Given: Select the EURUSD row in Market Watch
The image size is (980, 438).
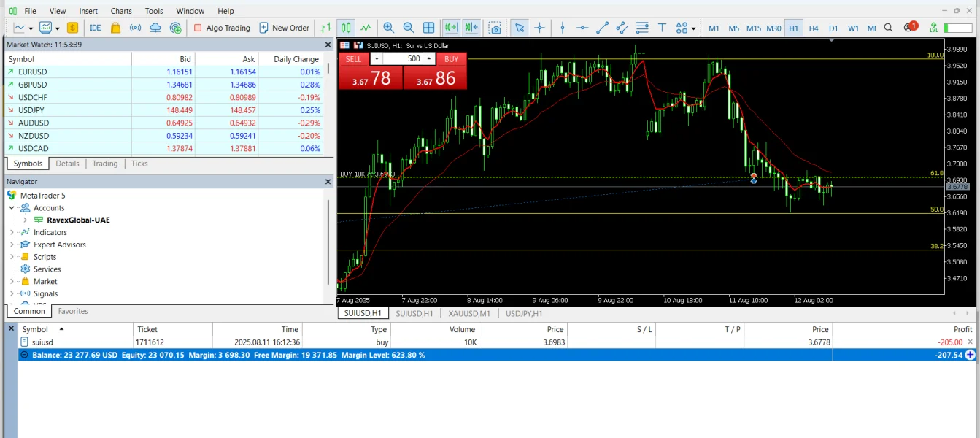Looking at the screenshot, I should [33, 72].
